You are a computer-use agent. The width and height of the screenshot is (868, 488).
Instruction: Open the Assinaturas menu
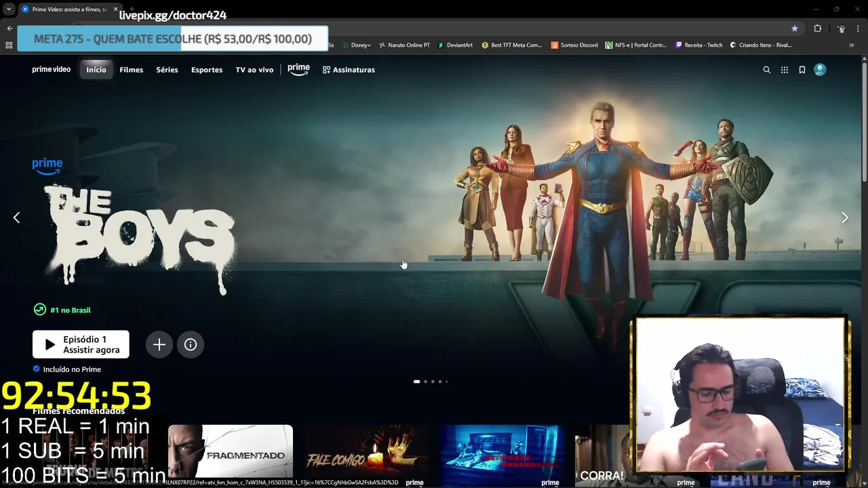pyautogui.click(x=349, y=70)
